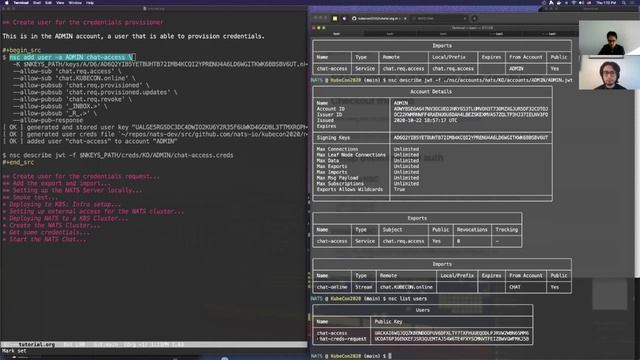
Task: Click the bottom participant video thumbnail
Action: [609, 73]
